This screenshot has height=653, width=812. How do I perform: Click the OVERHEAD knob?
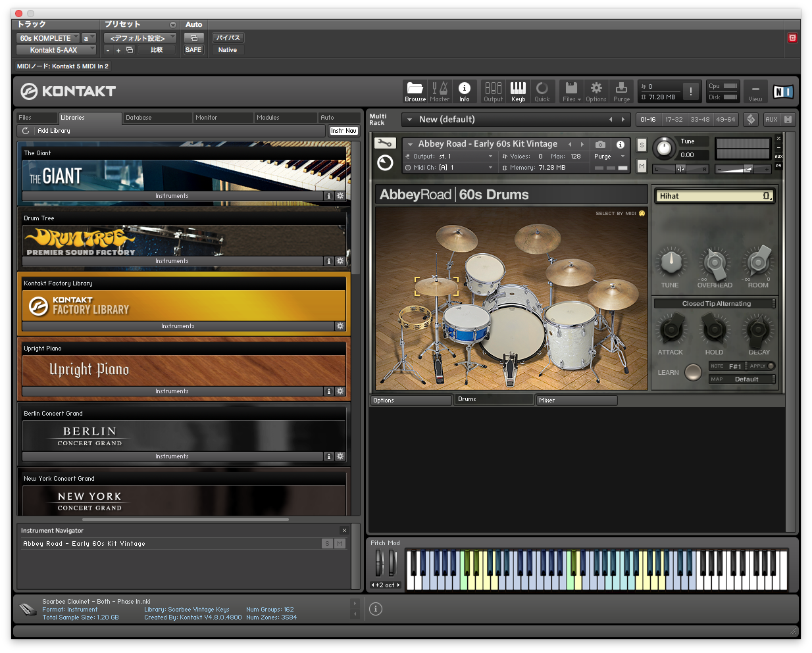click(715, 262)
